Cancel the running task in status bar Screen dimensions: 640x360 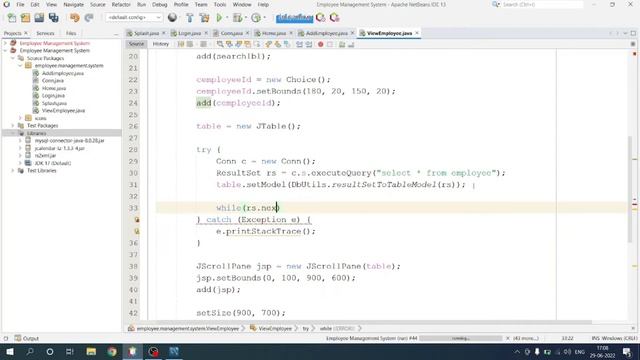(508, 338)
